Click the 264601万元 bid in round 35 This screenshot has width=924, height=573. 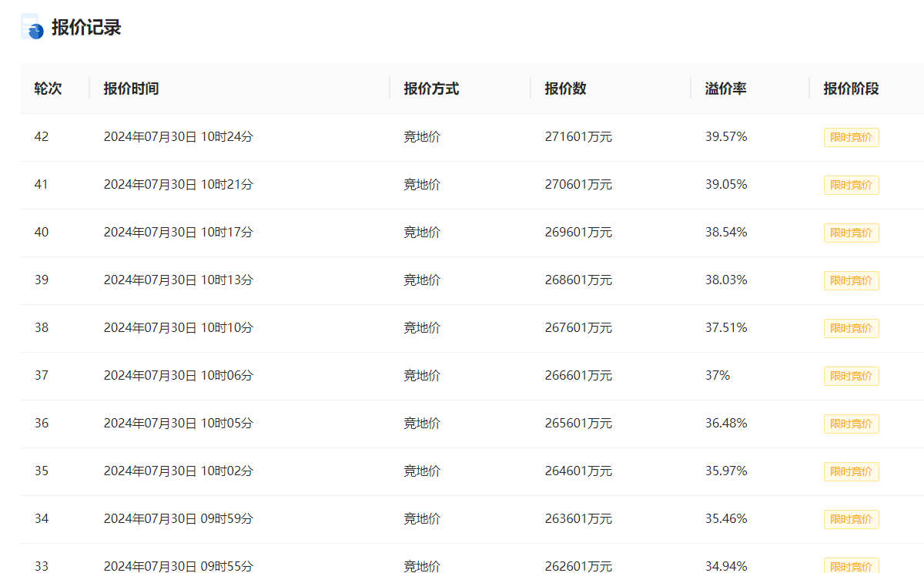click(578, 471)
